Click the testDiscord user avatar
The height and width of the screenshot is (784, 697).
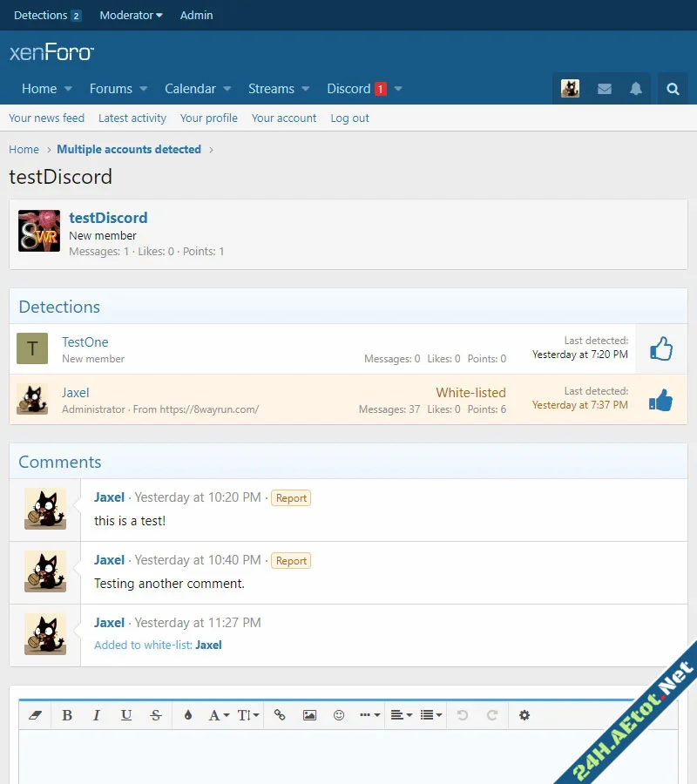click(39, 231)
